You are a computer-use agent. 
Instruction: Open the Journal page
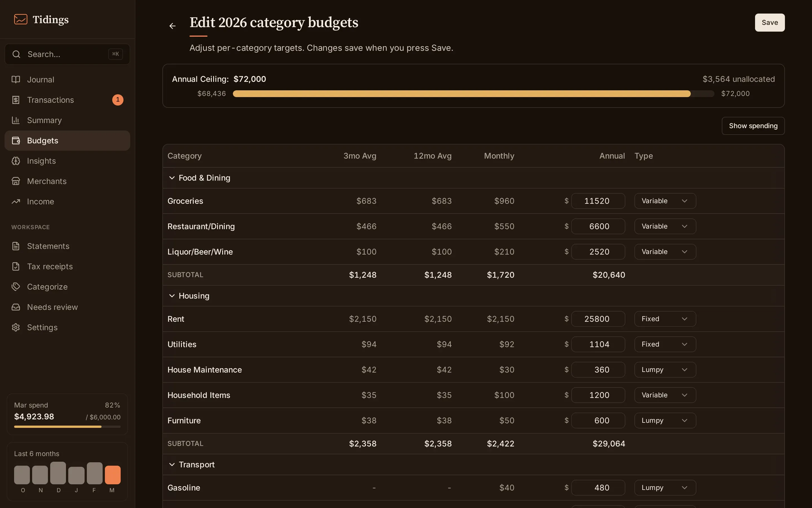pos(67,80)
